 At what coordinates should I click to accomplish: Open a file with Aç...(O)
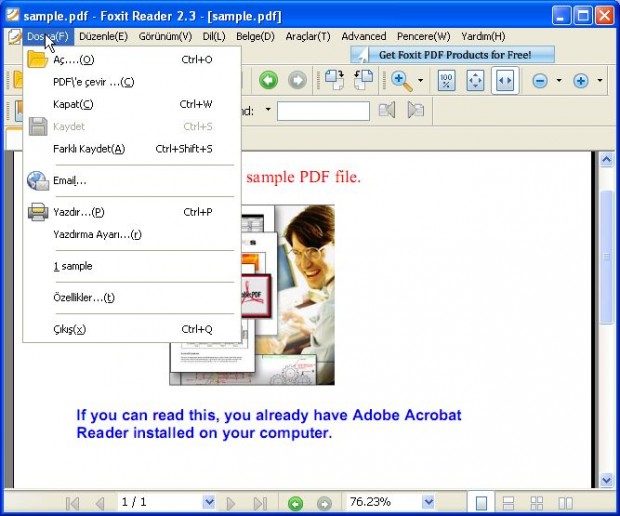132,60
